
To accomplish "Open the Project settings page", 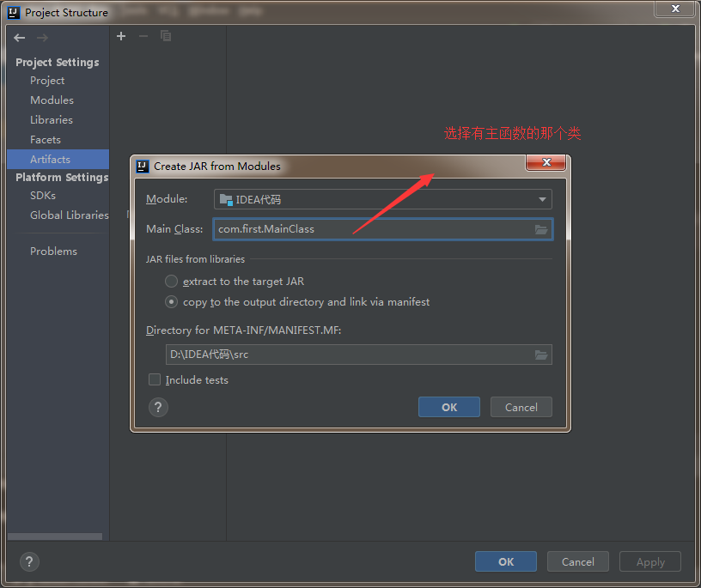I will pos(47,81).
